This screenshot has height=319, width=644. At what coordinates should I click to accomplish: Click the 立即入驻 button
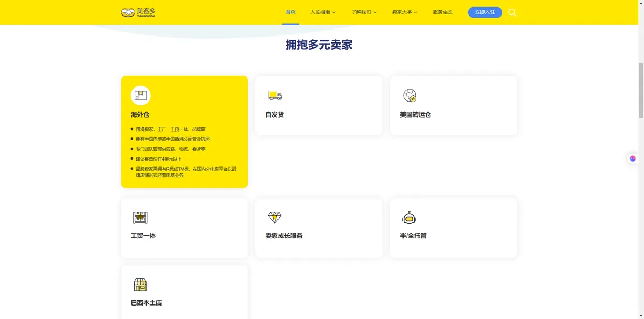click(x=485, y=12)
